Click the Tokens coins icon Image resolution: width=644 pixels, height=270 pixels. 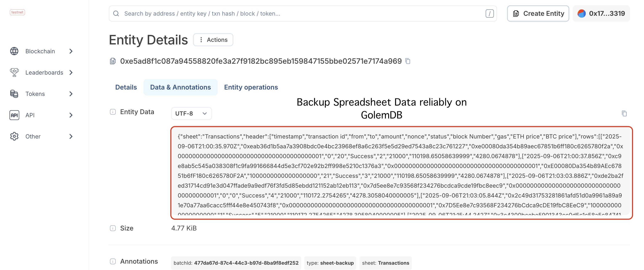[14, 94]
